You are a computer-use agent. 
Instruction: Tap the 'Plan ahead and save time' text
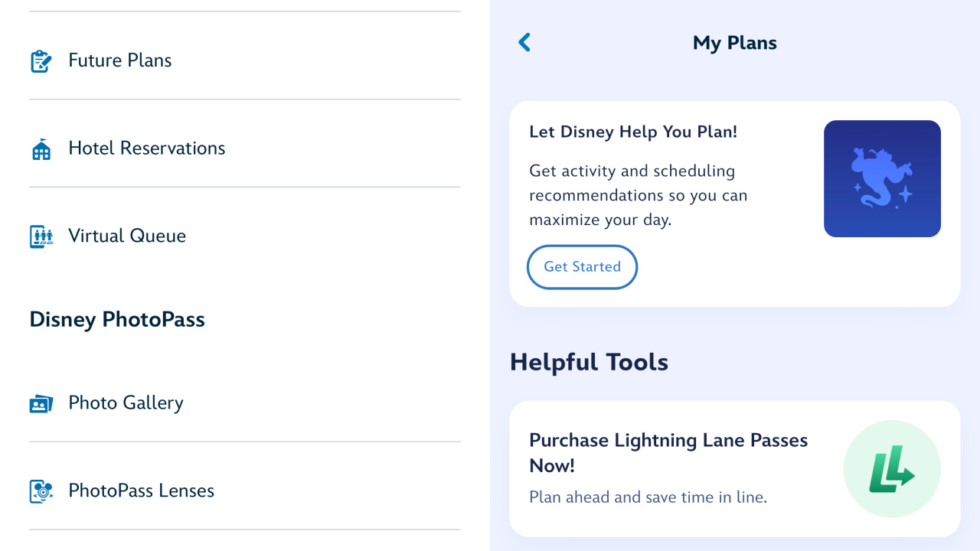pyautogui.click(x=648, y=497)
